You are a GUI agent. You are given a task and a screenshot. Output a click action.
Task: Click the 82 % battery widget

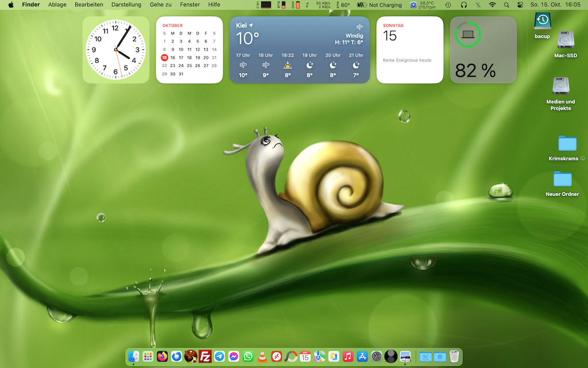pos(483,49)
